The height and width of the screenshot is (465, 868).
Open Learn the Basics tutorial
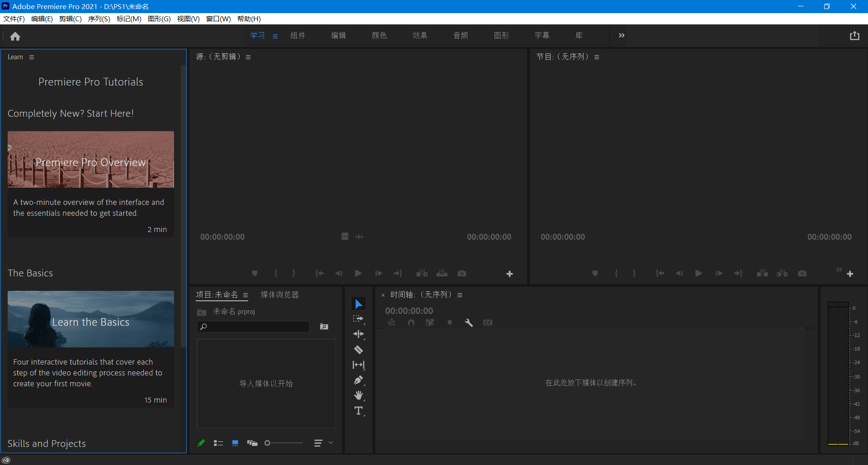click(91, 319)
